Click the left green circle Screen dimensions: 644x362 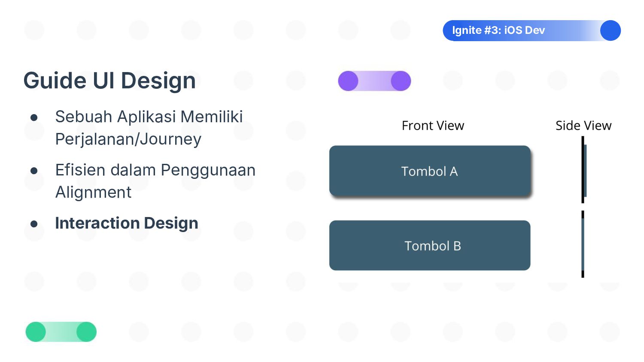click(x=36, y=332)
